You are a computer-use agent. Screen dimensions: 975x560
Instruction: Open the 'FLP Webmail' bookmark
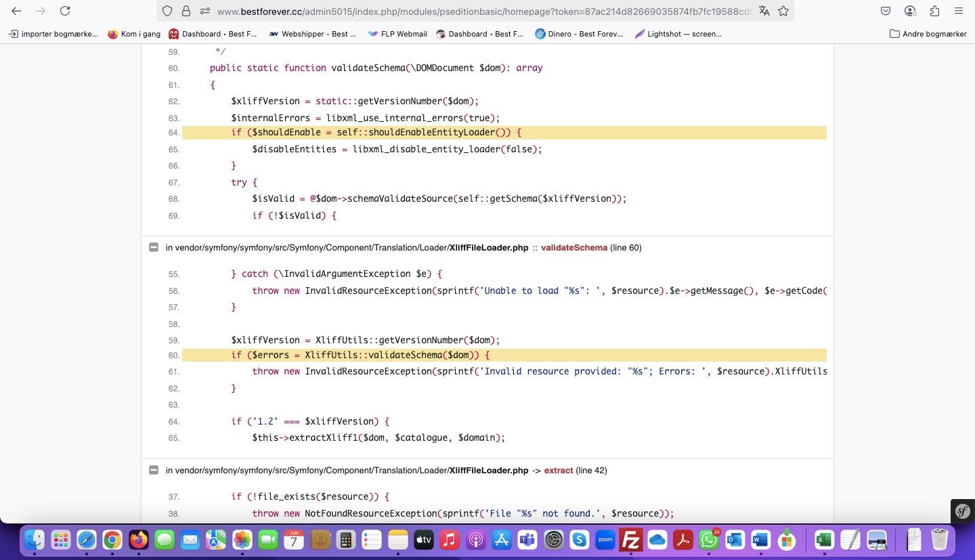397,34
